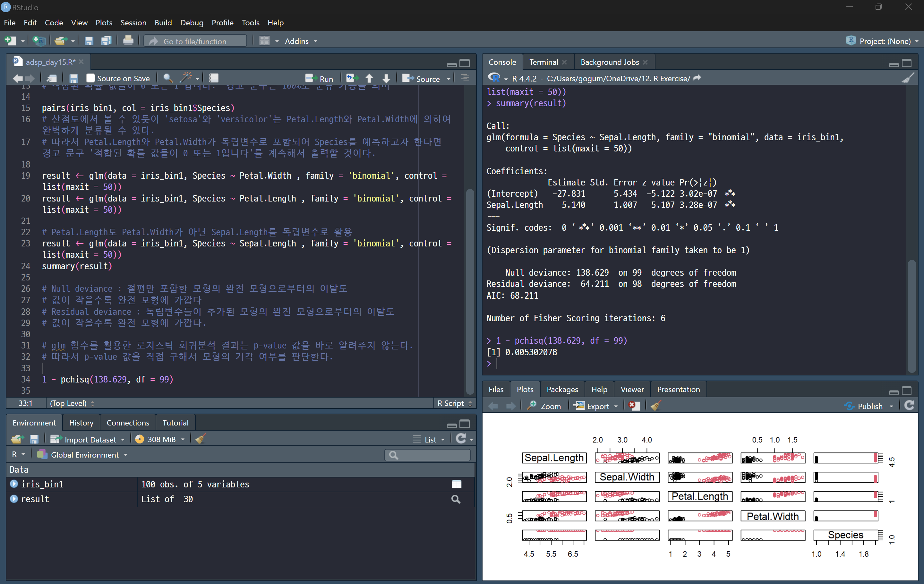Refresh the environment list icon
The width and height of the screenshot is (924, 584).
tap(461, 439)
